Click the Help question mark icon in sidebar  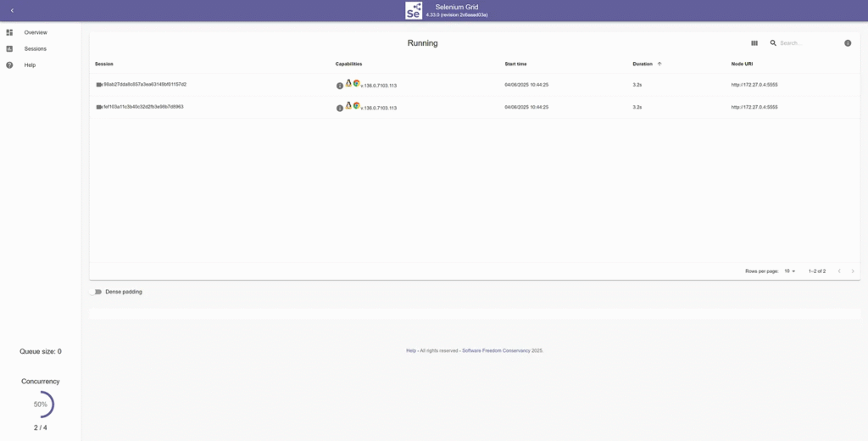click(x=9, y=65)
